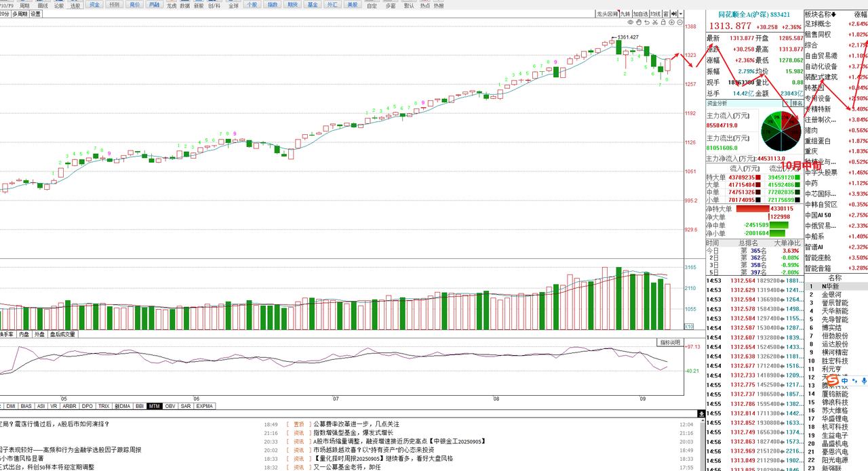The width and height of the screenshot is (868, 471).
Task: Click the zoom-out minus circle icon
Action: (679, 22)
